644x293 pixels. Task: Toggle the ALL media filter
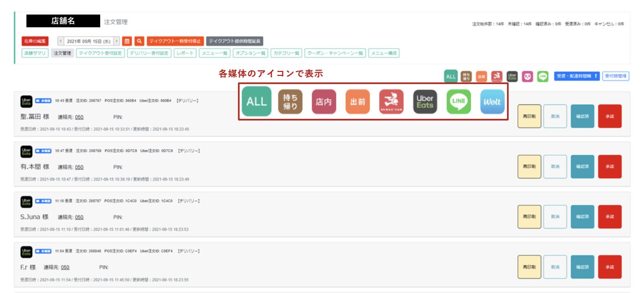point(450,76)
